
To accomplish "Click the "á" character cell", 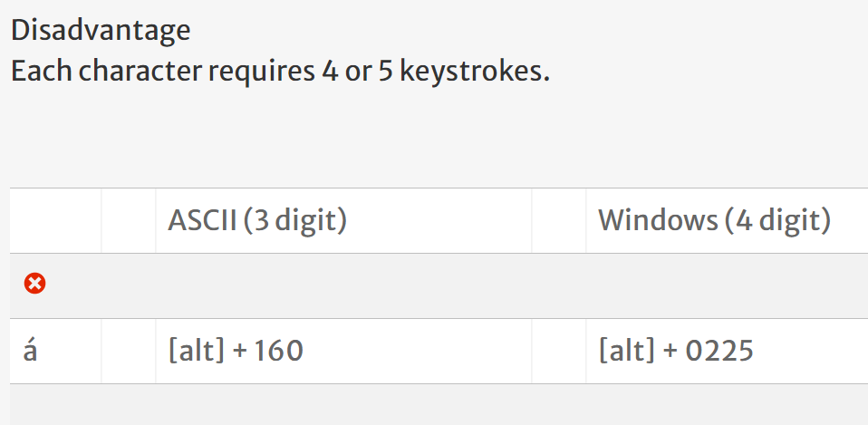I will (x=31, y=351).
